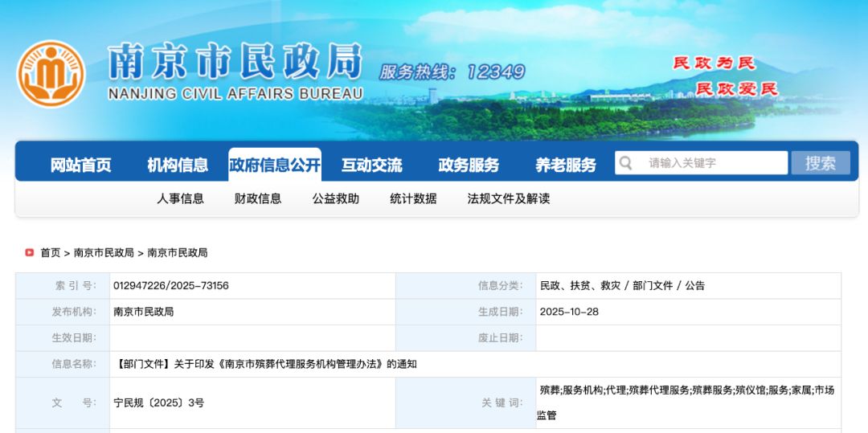Select the 政府信息公开 tab
This screenshot has height=433, width=868.
[275, 165]
